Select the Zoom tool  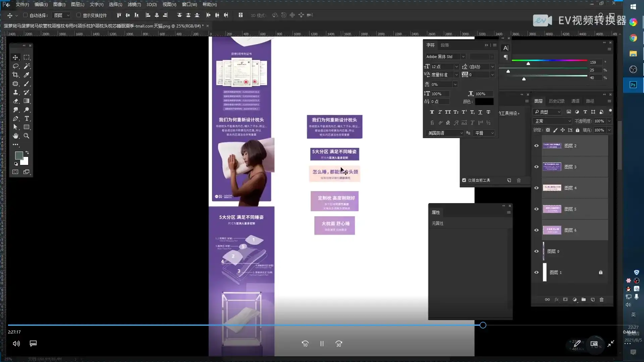click(26, 136)
